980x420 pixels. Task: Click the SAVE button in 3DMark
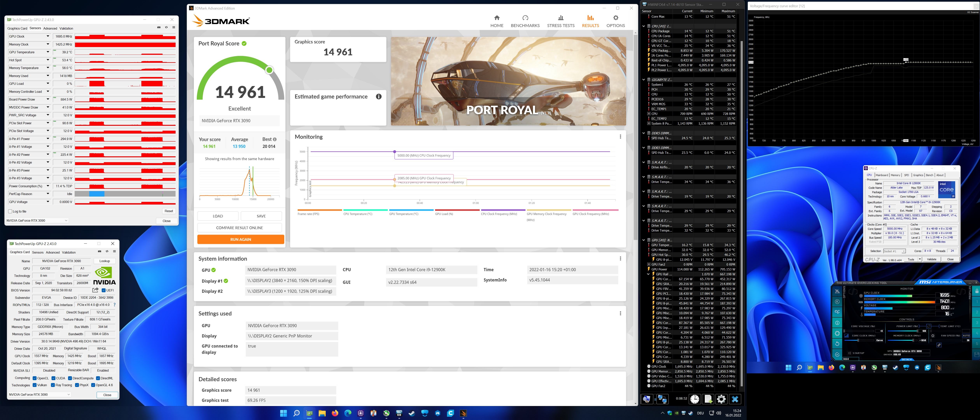[261, 216]
